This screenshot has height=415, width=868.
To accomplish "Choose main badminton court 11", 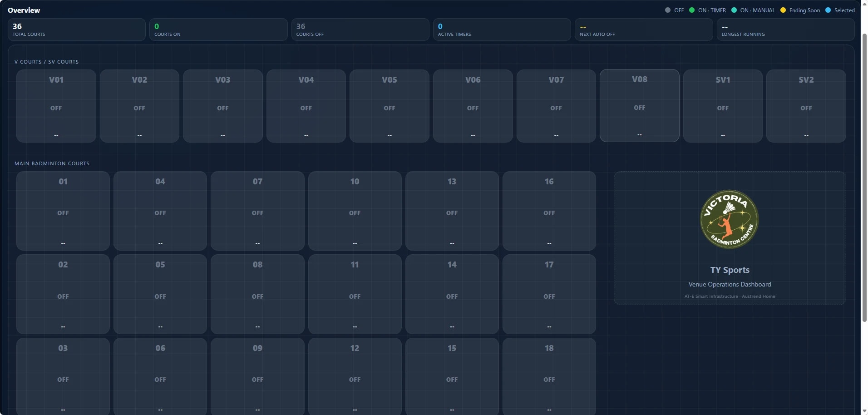I will click(355, 294).
